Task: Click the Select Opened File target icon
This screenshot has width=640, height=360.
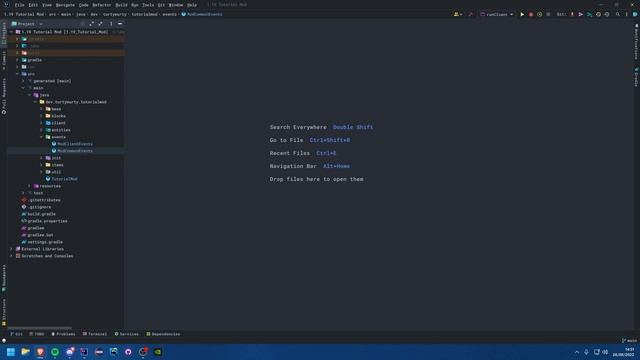Action: point(82,24)
